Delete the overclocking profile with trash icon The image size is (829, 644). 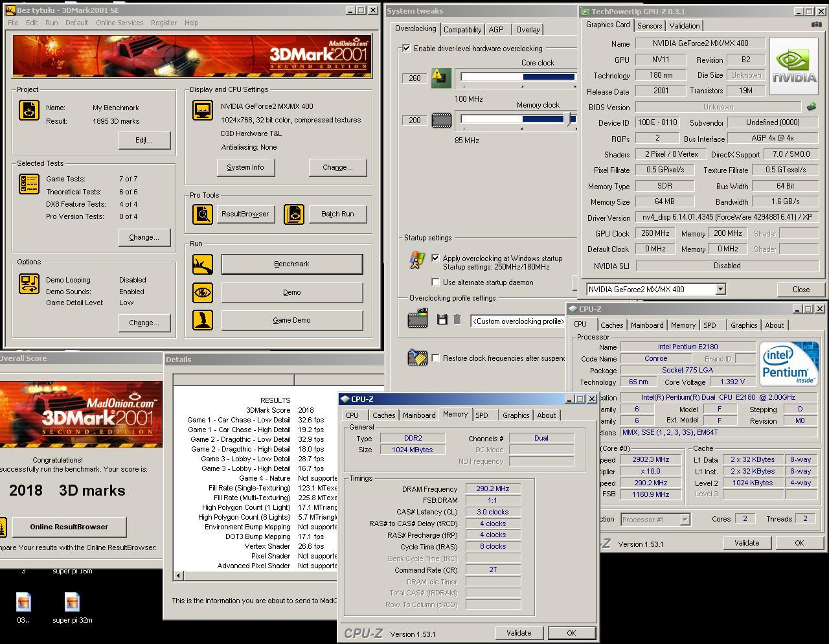coord(457,319)
